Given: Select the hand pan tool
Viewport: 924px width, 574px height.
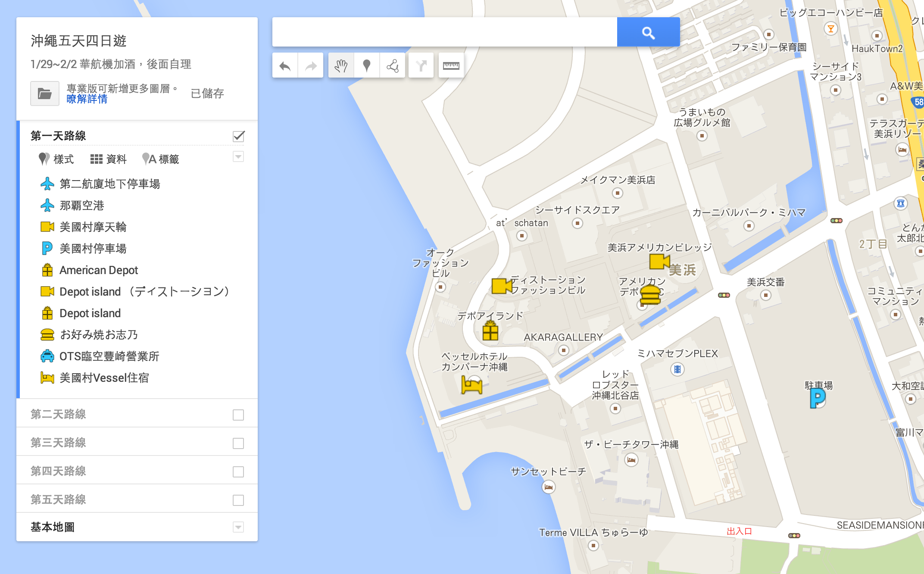Looking at the screenshot, I should [341, 66].
